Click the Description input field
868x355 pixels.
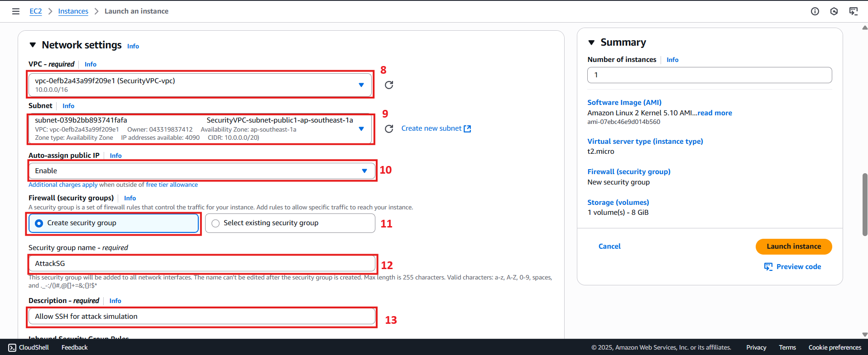pyautogui.click(x=202, y=317)
